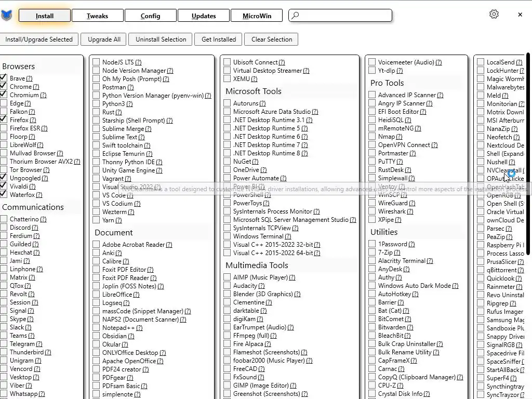Uncheck the Chromium checkbox
Screen dimensions: 532x399
click(4, 95)
